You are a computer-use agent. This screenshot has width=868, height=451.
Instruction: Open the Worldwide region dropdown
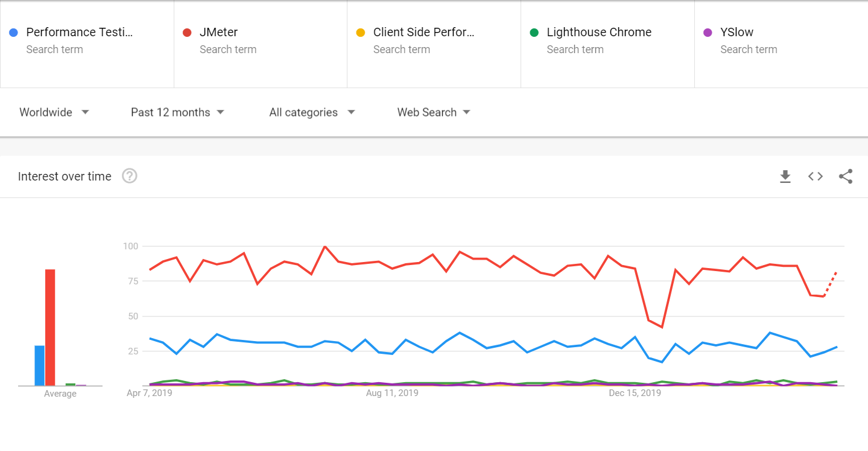pyautogui.click(x=54, y=112)
